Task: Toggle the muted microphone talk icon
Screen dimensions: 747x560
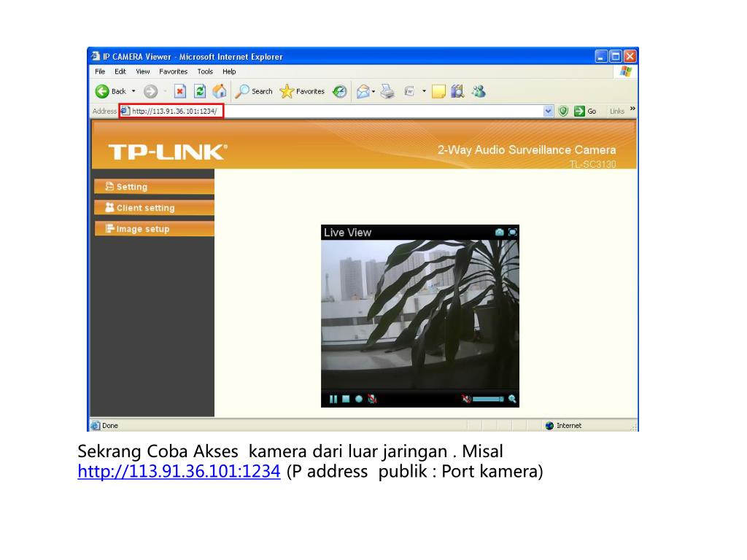Action: (372, 399)
